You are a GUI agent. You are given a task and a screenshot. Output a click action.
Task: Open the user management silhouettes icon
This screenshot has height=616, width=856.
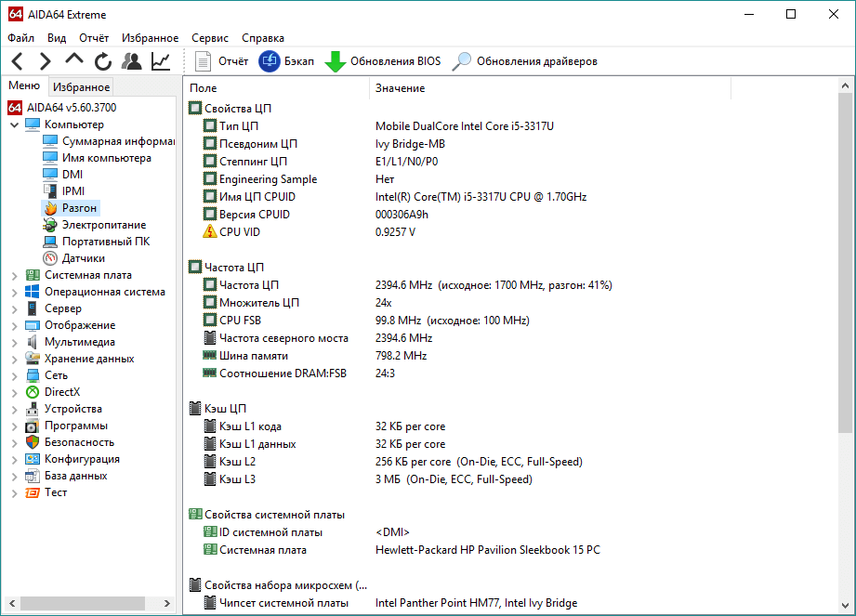tap(132, 61)
